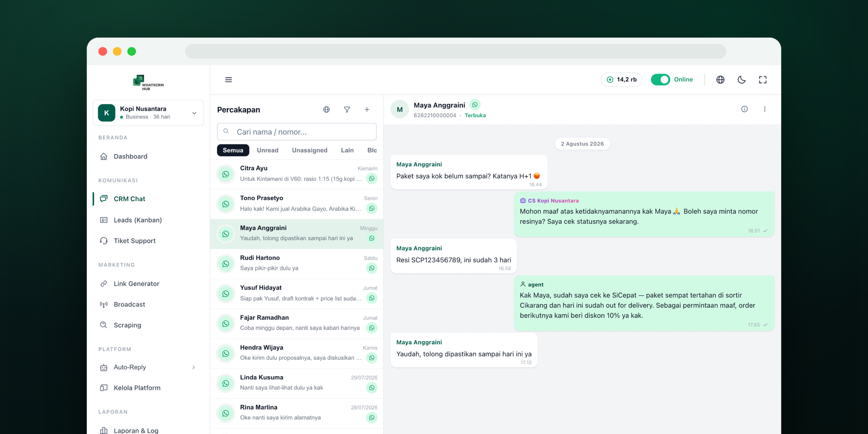Click the globe icon in Percakapan header
Image resolution: width=868 pixels, height=434 pixels.
326,109
